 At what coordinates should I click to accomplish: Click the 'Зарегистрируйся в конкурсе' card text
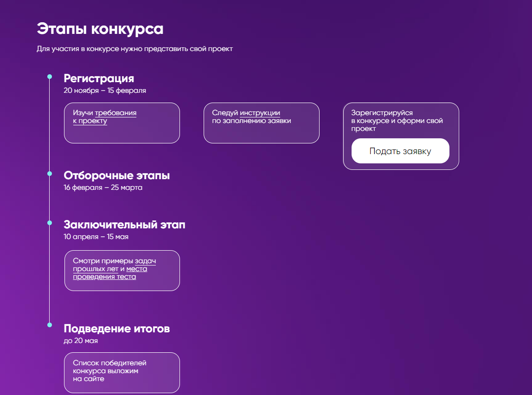[397, 121]
